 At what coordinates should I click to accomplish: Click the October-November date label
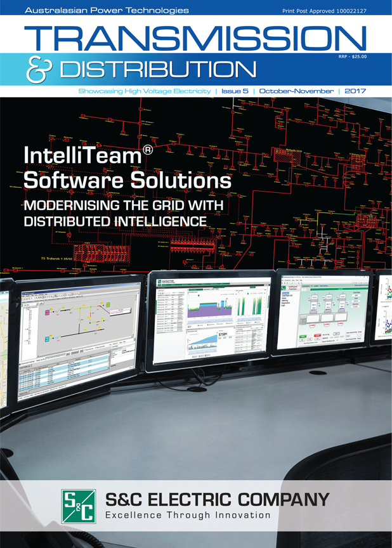coord(296,91)
